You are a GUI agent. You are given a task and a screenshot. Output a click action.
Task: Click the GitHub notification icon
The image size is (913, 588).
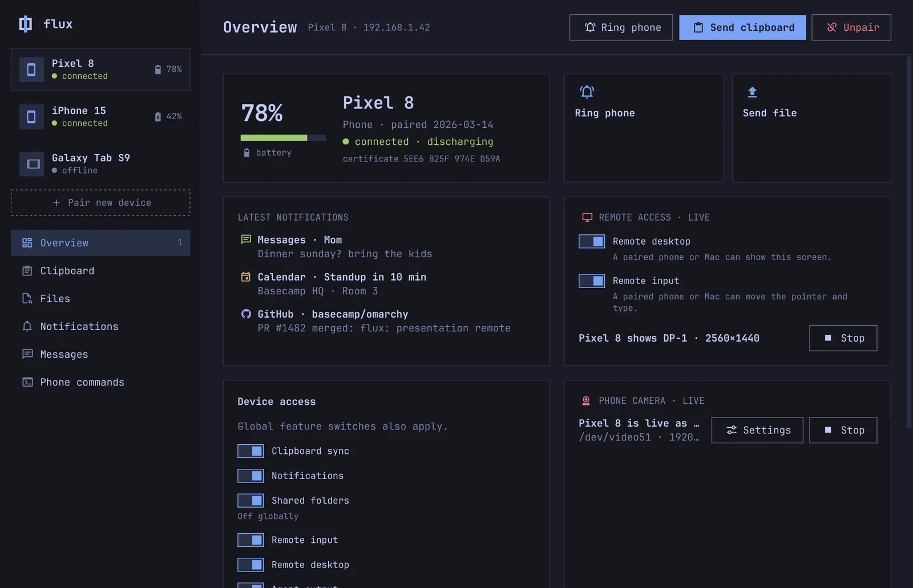246,314
